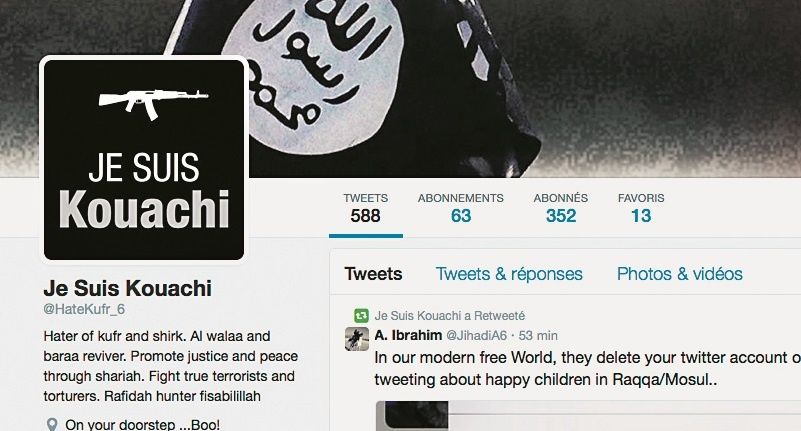Open the A. Ibrahim avatar thumbnail
The height and width of the screenshot is (431, 801).
click(x=357, y=339)
